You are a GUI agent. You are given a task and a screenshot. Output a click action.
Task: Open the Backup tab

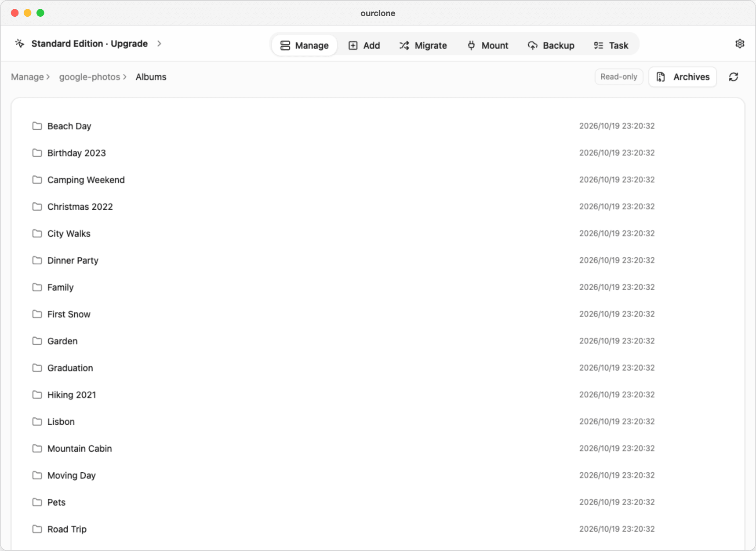coord(551,45)
